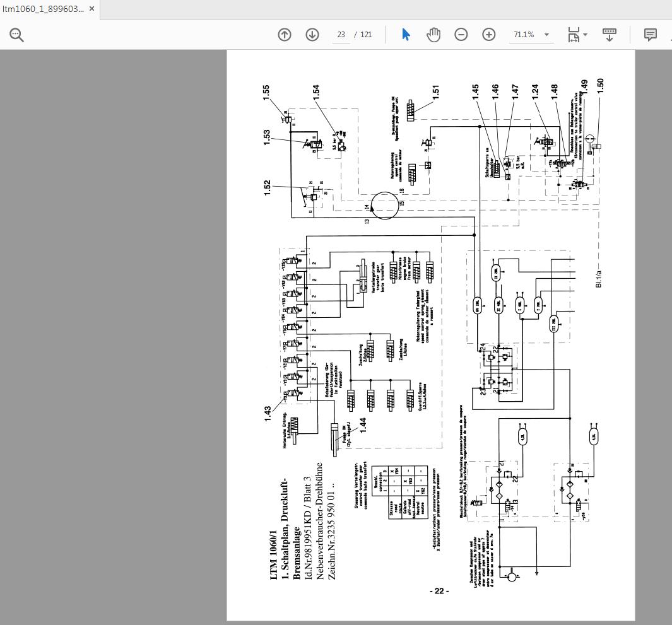Zoom in with the plus button
Screen dimensions: 672x625
(x=489, y=35)
